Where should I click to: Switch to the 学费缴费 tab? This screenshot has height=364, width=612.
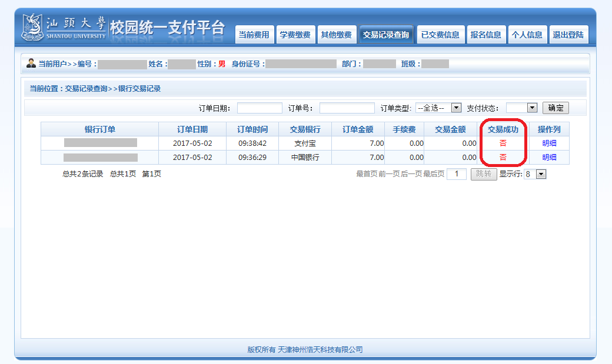point(295,35)
